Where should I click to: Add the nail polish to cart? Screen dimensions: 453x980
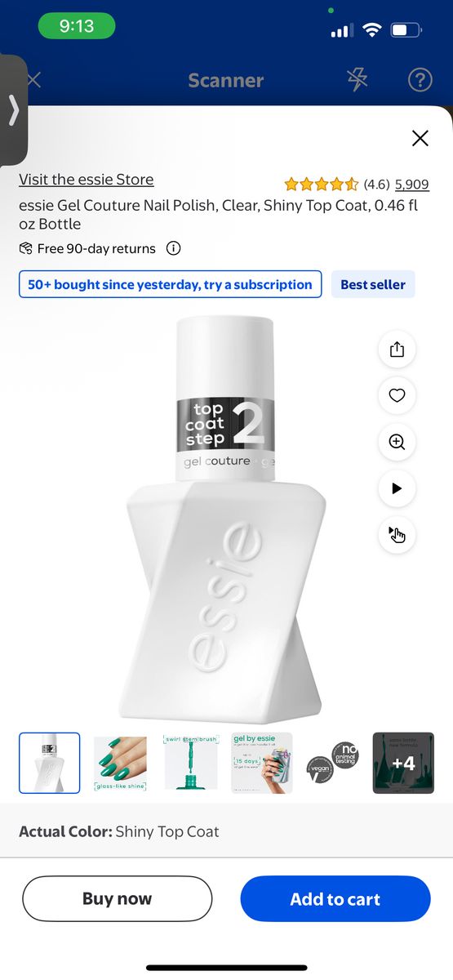(x=335, y=899)
